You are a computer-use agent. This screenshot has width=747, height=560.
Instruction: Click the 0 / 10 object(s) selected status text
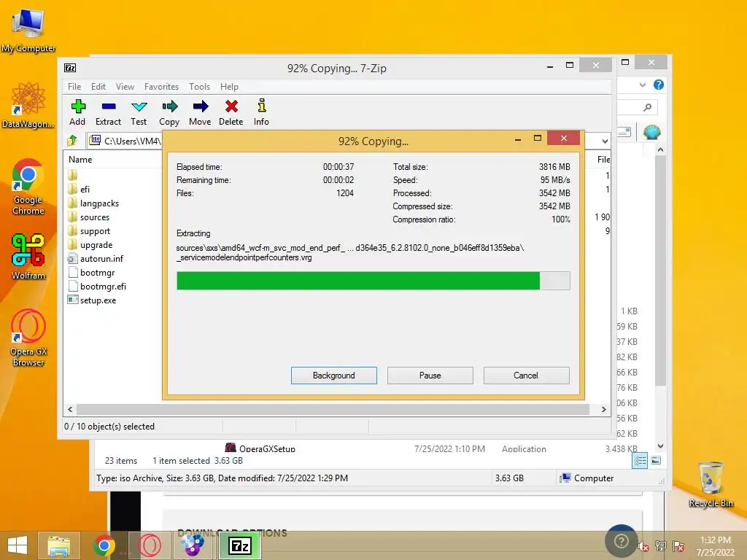109,426
